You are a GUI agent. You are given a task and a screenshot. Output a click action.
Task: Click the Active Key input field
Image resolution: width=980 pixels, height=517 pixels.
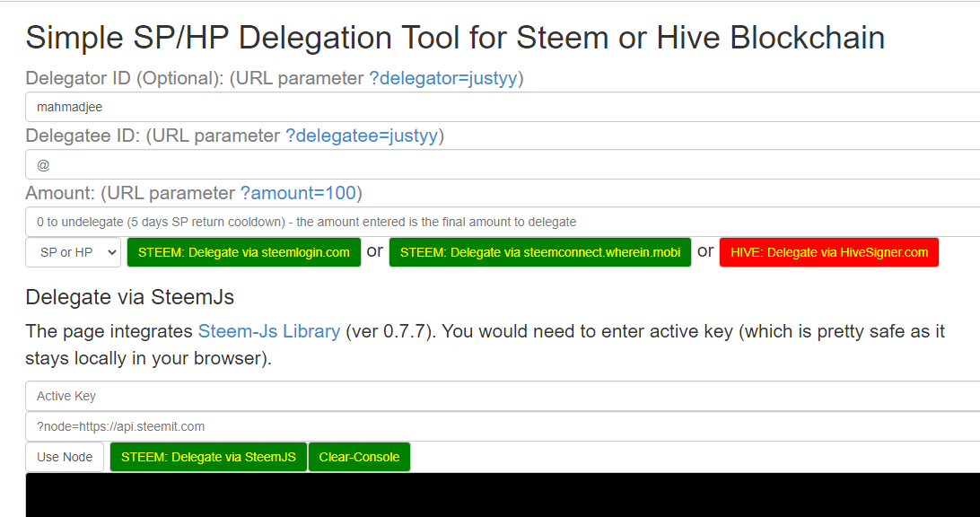(503, 396)
